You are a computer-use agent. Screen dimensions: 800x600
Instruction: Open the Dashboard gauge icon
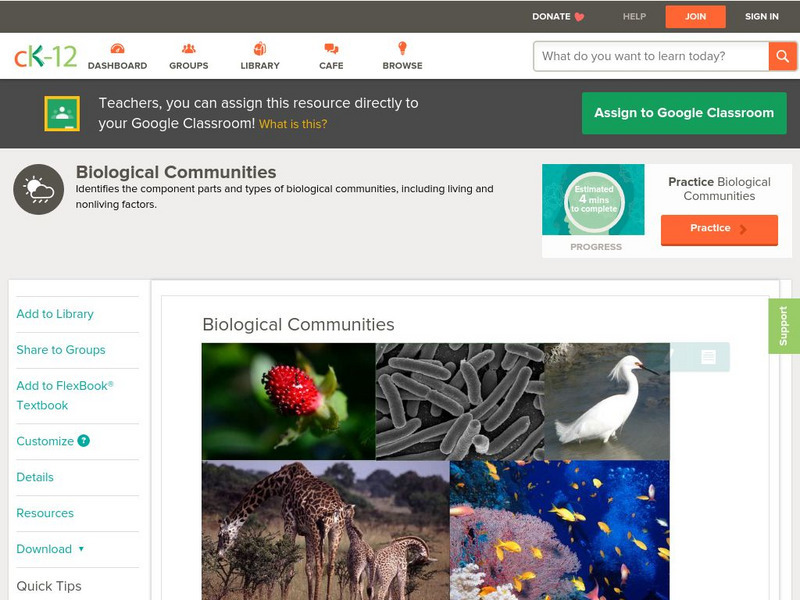pyautogui.click(x=119, y=47)
